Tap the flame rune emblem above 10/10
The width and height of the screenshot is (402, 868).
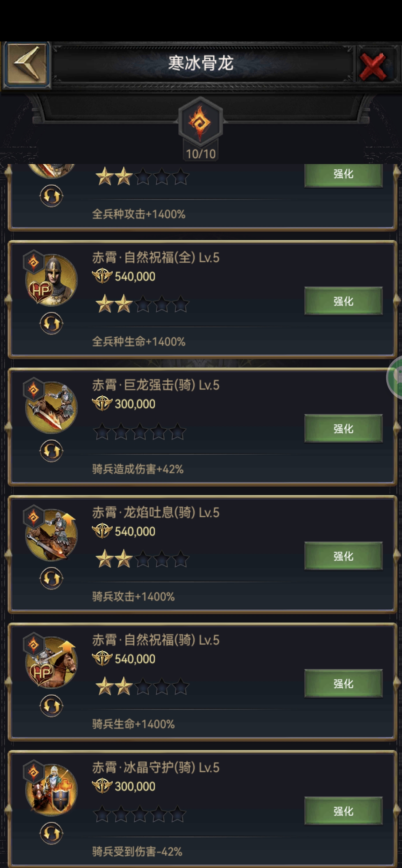tap(200, 122)
